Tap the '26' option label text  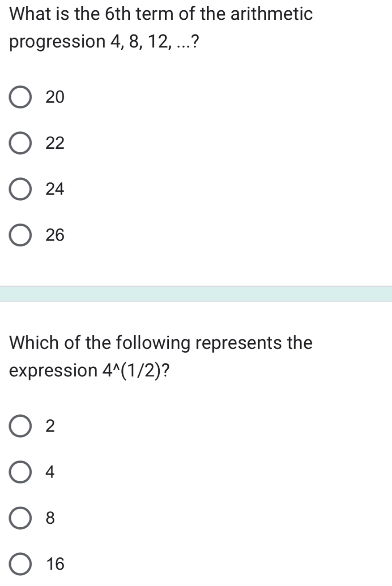pyautogui.click(x=55, y=236)
